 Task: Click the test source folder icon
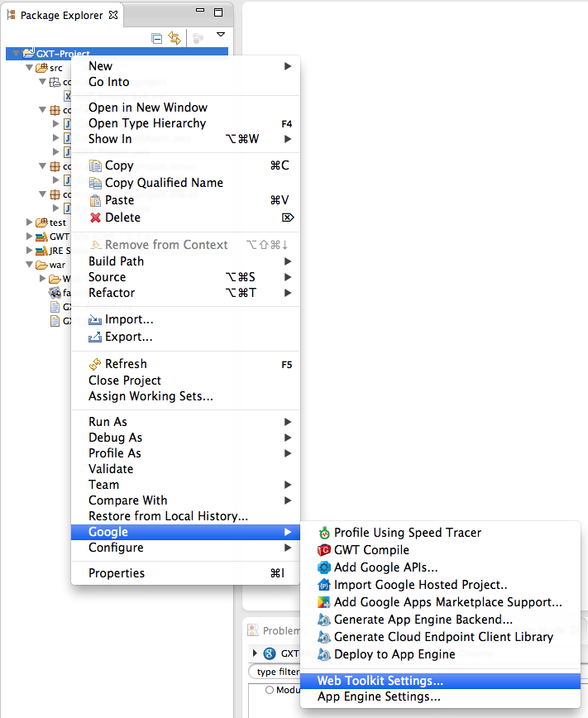[x=41, y=223]
